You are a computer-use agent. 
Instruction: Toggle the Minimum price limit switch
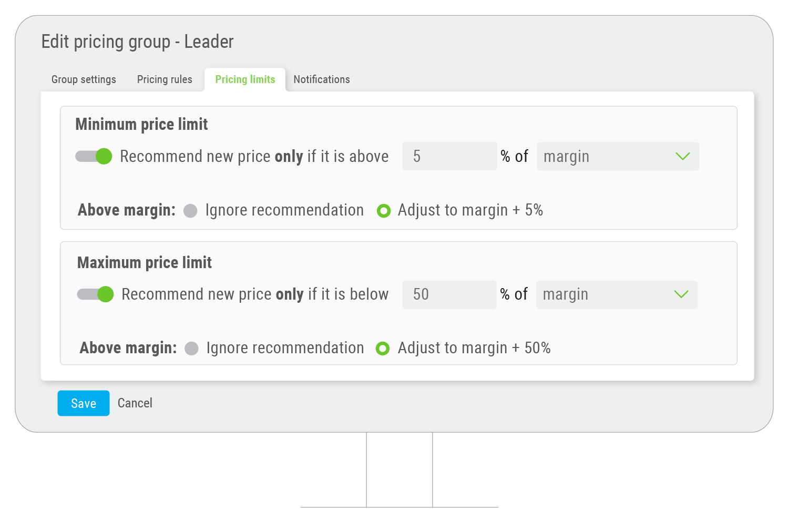[x=94, y=156]
